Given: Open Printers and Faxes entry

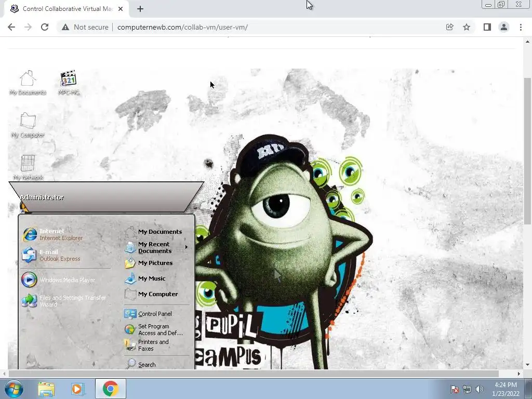Looking at the screenshot, I should 147,345.
